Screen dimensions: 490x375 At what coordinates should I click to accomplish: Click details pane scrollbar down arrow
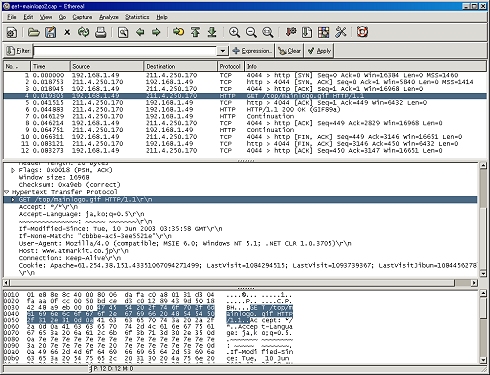tap(483, 274)
